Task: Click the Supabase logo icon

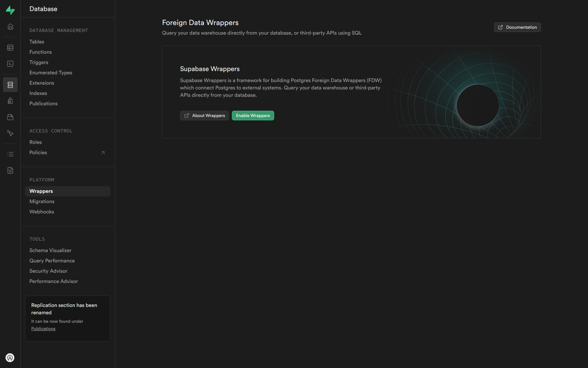Action: pos(10,10)
